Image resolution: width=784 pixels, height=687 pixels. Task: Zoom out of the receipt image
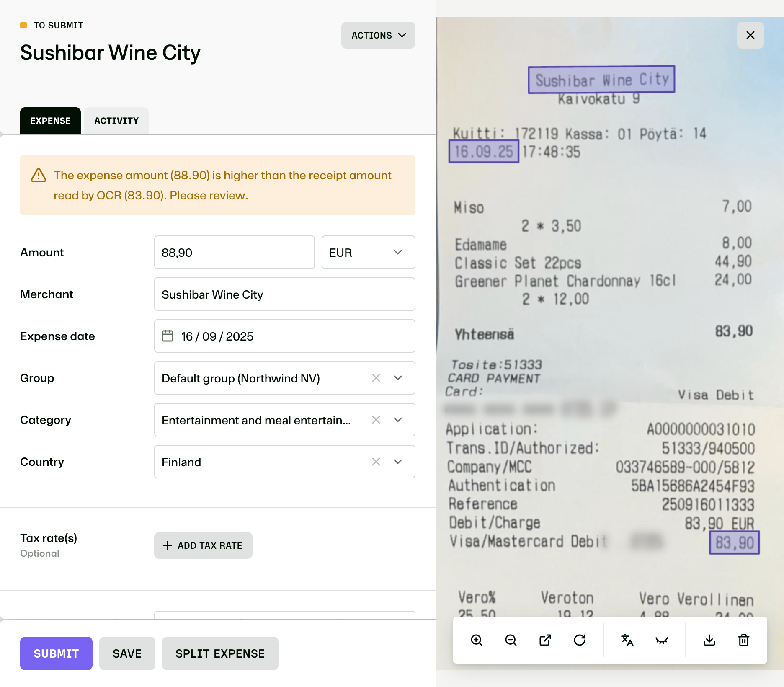(x=511, y=640)
